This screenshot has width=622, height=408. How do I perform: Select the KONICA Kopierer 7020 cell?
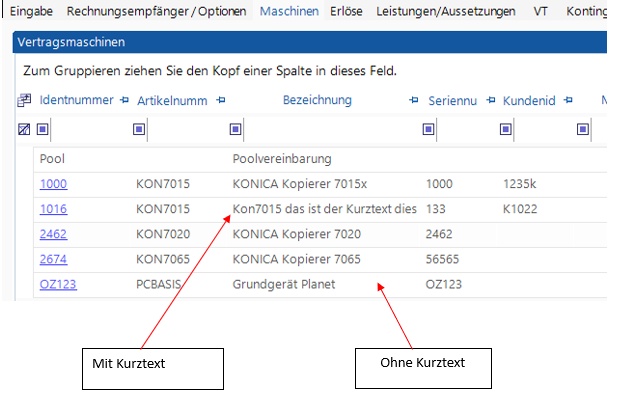pyautogui.click(x=296, y=234)
